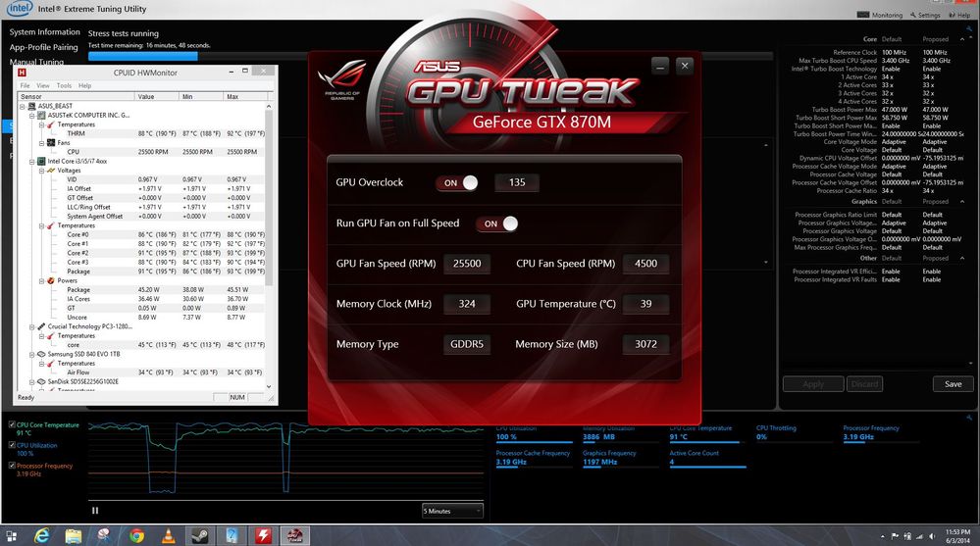
Task: Click the GPU Overclock value field 135
Action: pyautogui.click(x=516, y=182)
